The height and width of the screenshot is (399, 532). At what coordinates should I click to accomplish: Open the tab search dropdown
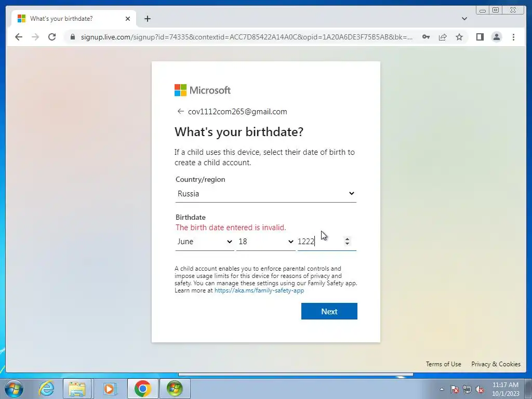point(464,19)
